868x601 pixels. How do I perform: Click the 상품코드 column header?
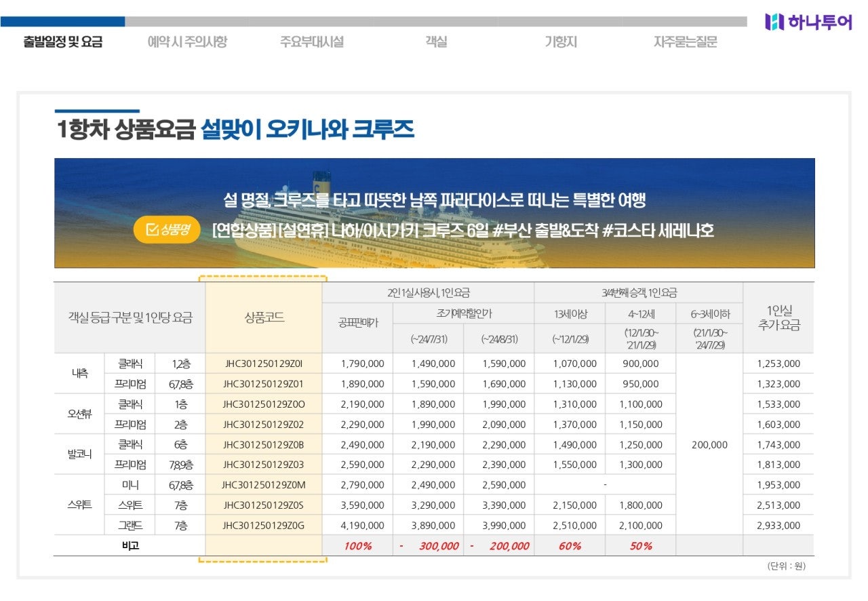click(x=264, y=317)
